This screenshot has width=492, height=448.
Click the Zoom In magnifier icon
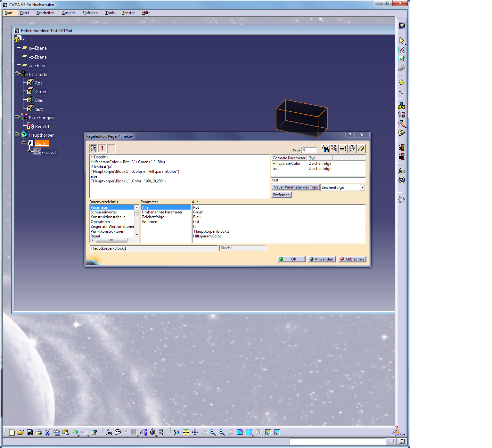coord(213,432)
